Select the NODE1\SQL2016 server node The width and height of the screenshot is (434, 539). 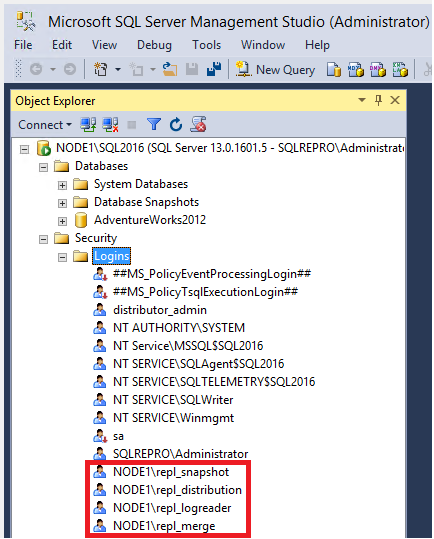[230, 148]
